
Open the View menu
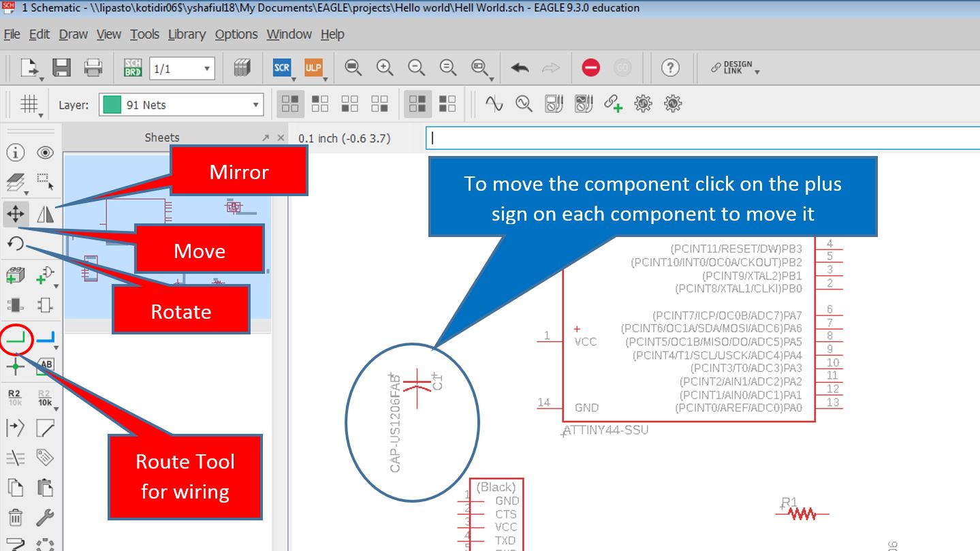[109, 34]
